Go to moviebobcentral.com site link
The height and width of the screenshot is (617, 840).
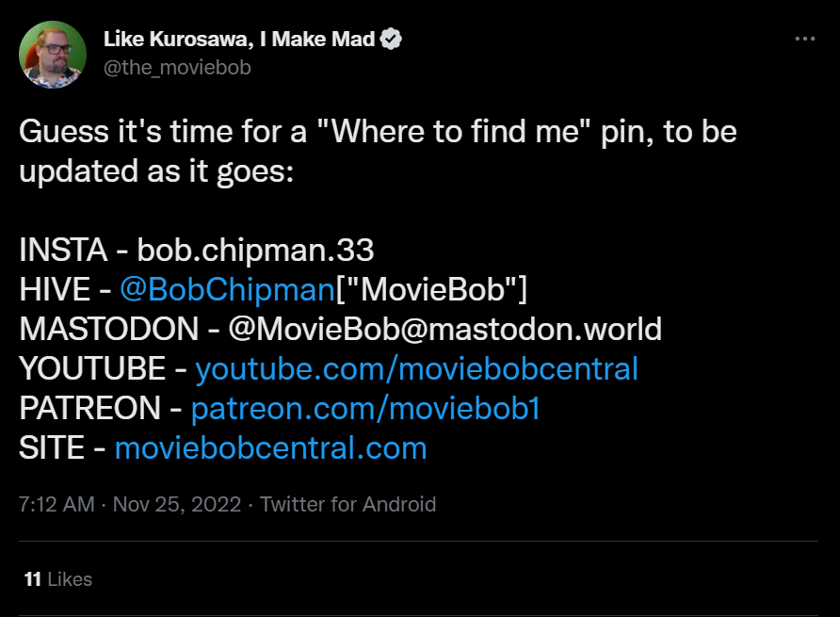(x=270, y=447)
